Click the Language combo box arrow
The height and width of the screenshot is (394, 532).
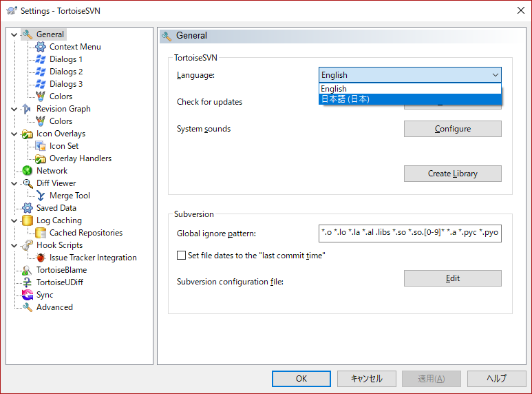coord(496,74)
